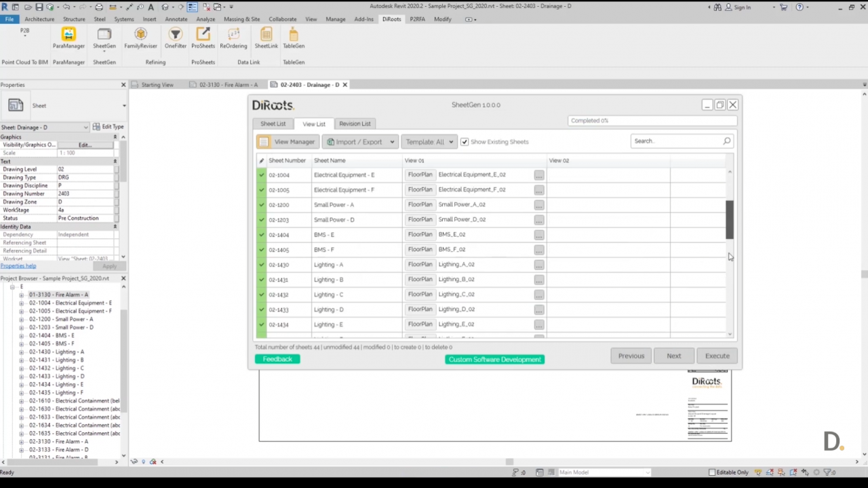The width and height of the screenshot is (868, 488).
Task: Expand the Template: All dropdown
Action: (429, 142)
